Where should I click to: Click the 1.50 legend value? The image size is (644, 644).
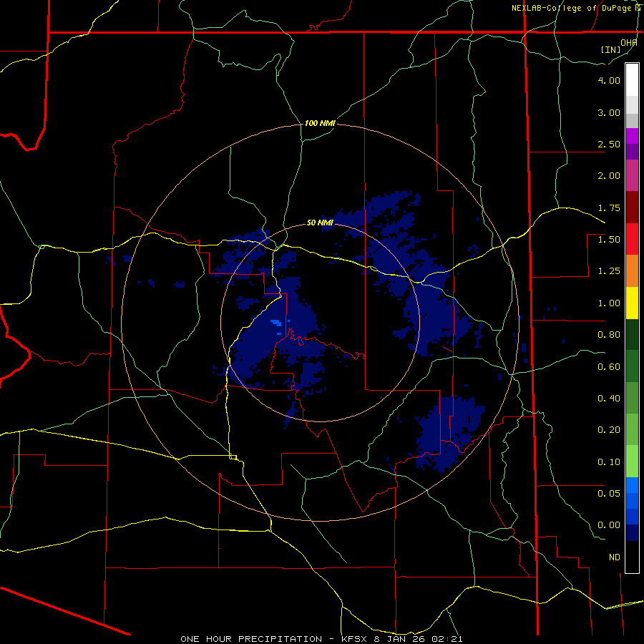(609, 240)
